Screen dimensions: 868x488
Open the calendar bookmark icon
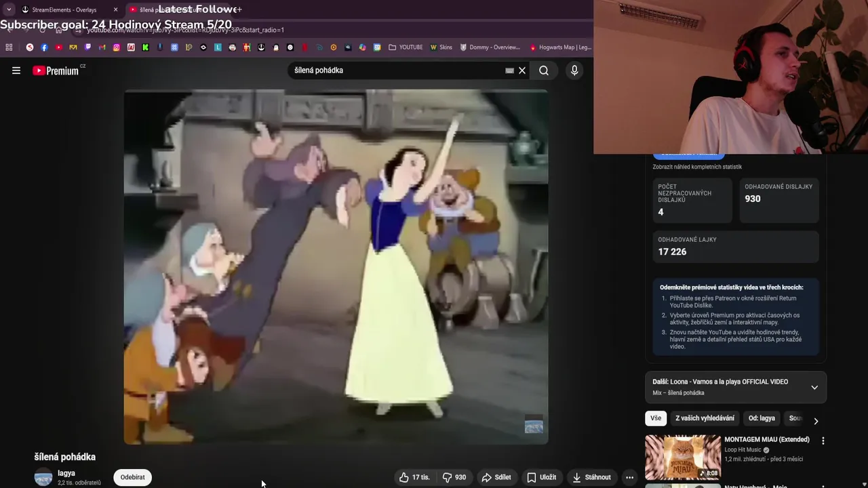377,47
